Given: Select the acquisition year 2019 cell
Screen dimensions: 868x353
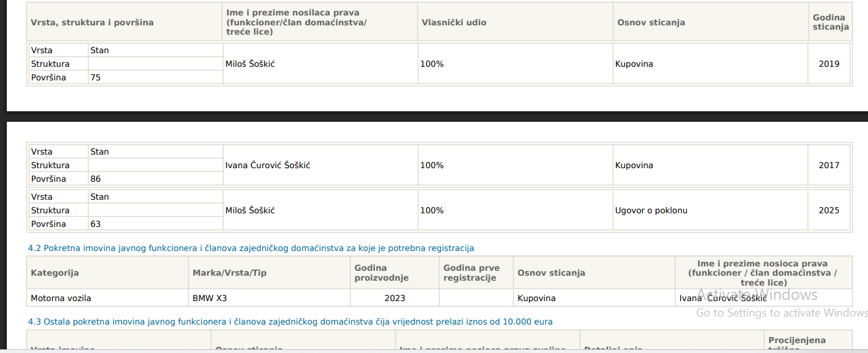Looking at the screenshot, I should tap(829, 64).
